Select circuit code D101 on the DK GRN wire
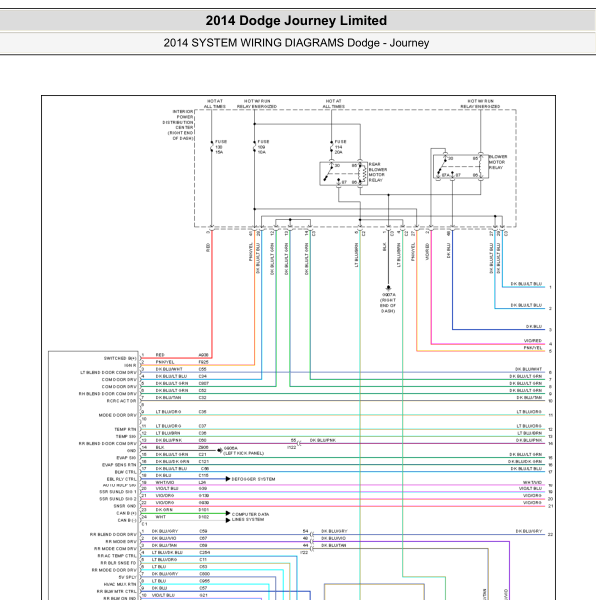The image size is (596, 600). 204,510
